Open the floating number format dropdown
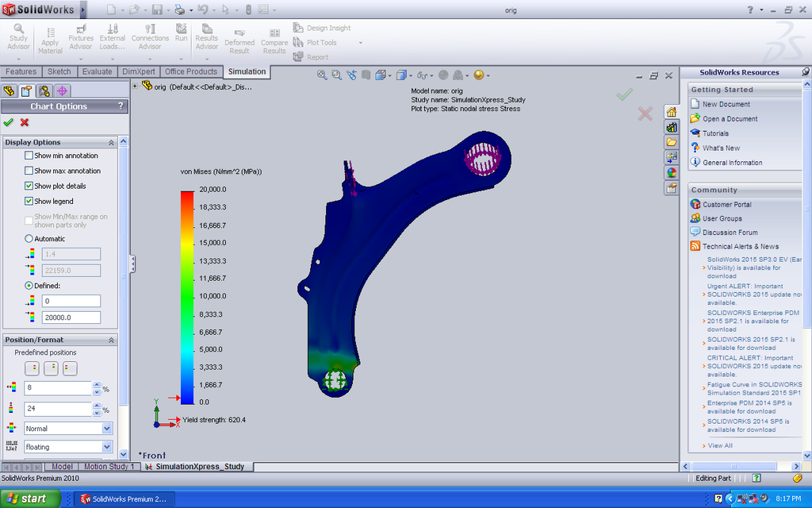 [x=107, y=447]
